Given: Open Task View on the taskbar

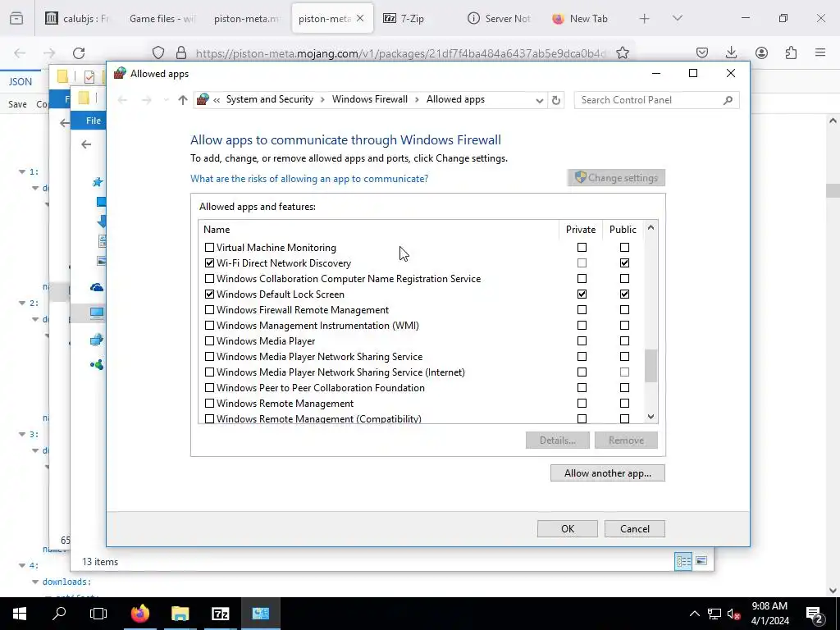Looking at the screenshot, I should 98,614.
